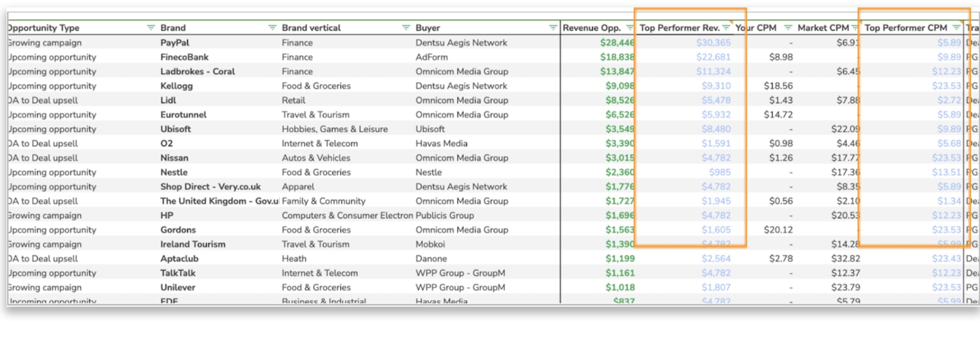The height and width of the screenshot is (343, 980).
Task: Open the Opportunity Type column filter icon
Action: point(150,27)
